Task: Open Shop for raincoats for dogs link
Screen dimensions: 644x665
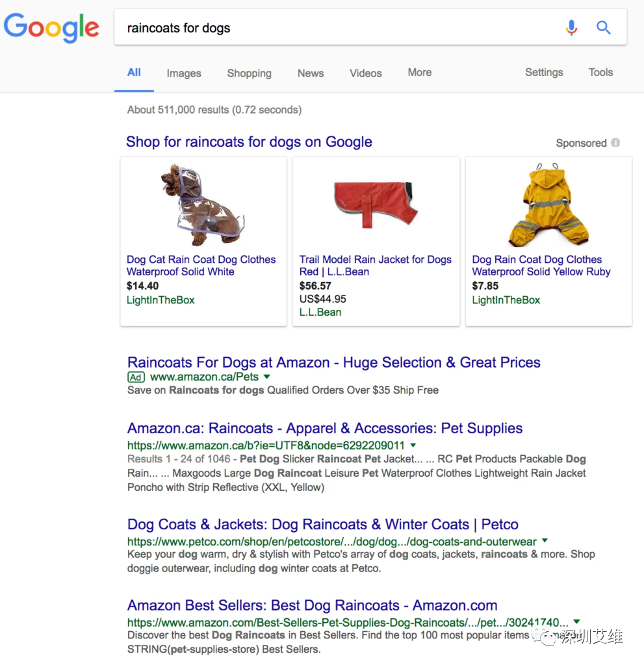Action: (249, 142)
